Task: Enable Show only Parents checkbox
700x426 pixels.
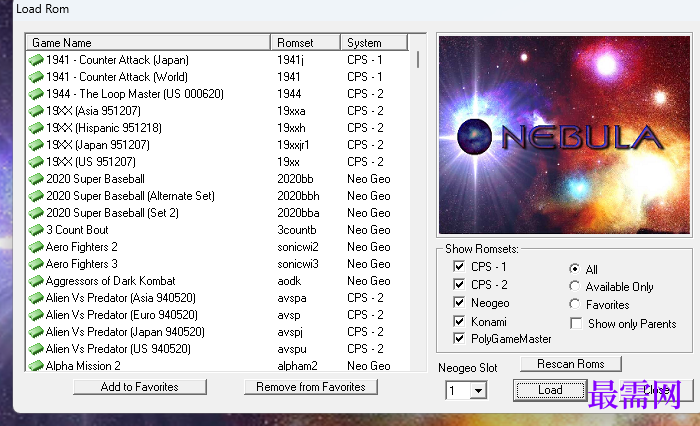Action: pos(576,323)
